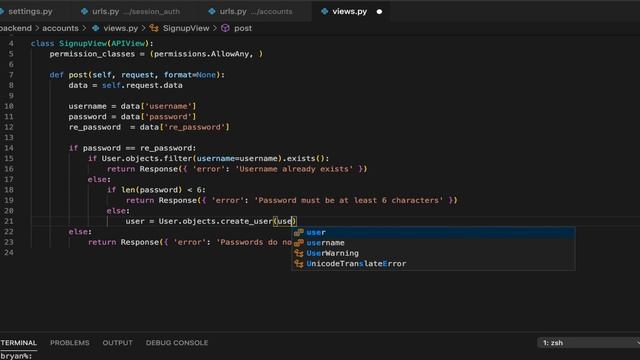Click the variable icon beside 'username' suggestion
The image size is (640, 360).
coord(299,243)
